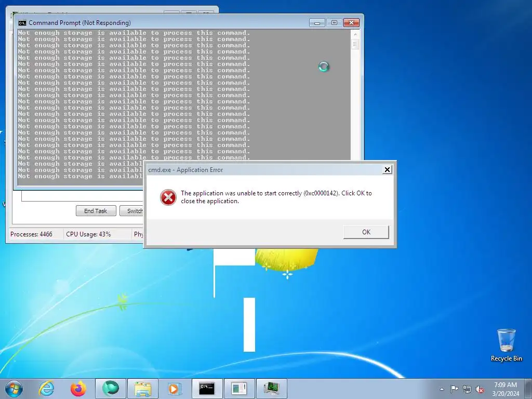Open Firefox from the taskbar
This screenshot has height=399, width=532.
click(78, 389)
